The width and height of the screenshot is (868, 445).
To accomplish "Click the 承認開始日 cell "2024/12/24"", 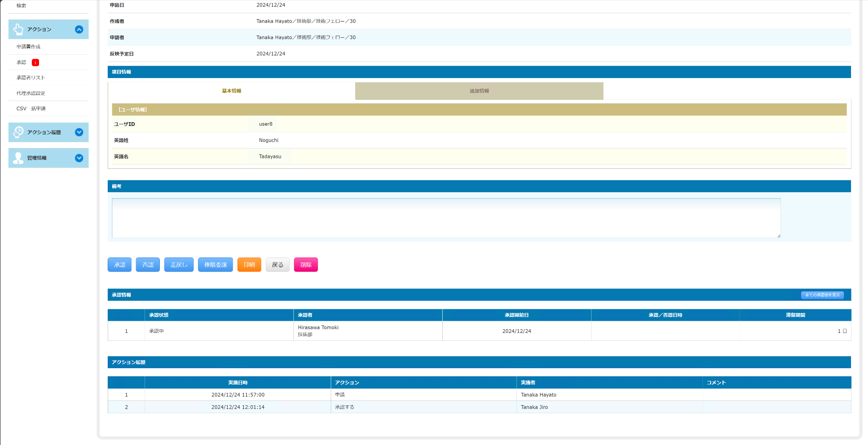I will (x=517, y=331).
